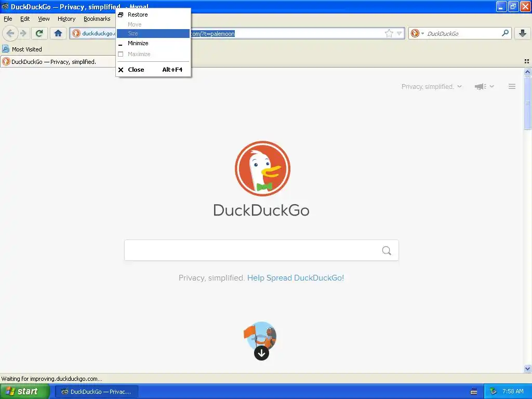Open the Most Visited bookmarks folder
This screenshot has width=532, height=399.
click(x=22, y=49)
